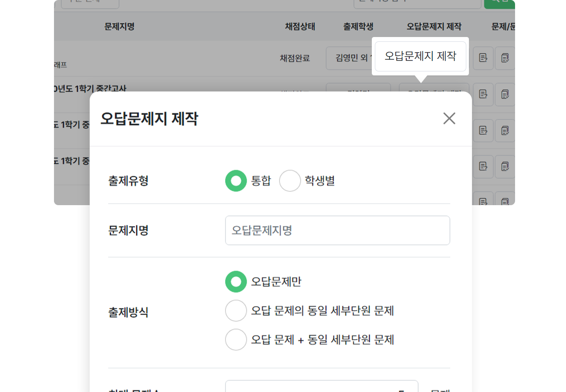Select fourth row's stacked documents checkmark icon

click(x=505, y=166)
